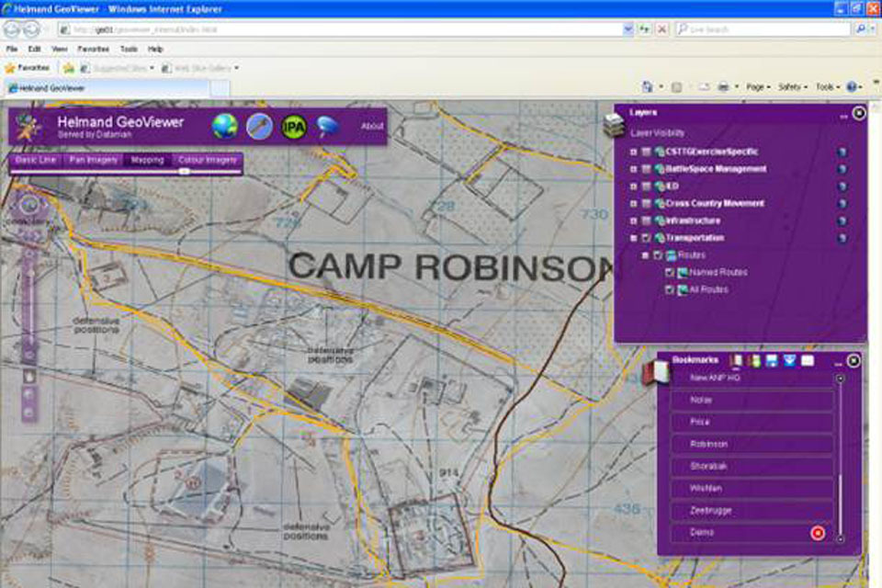Click the pan hand tool on map
Screen dimensions: 882x588
click(28, 375)
